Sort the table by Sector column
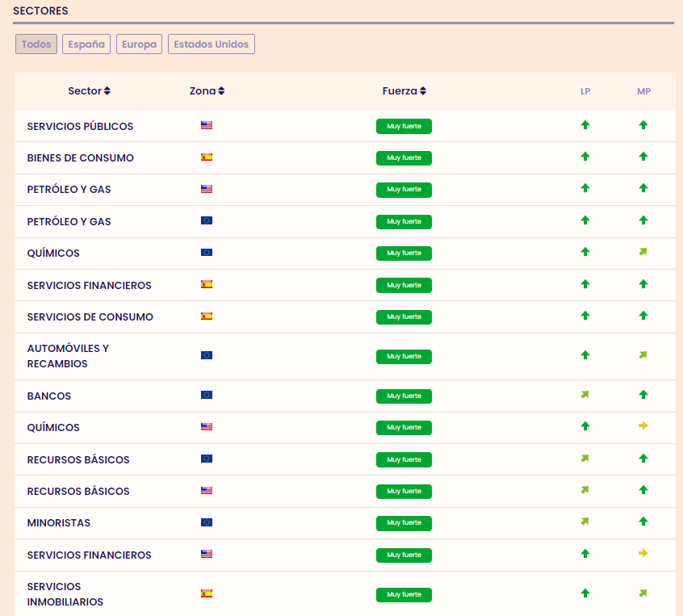This screenshot has width=683, height=616. click(x=89, y=91)
